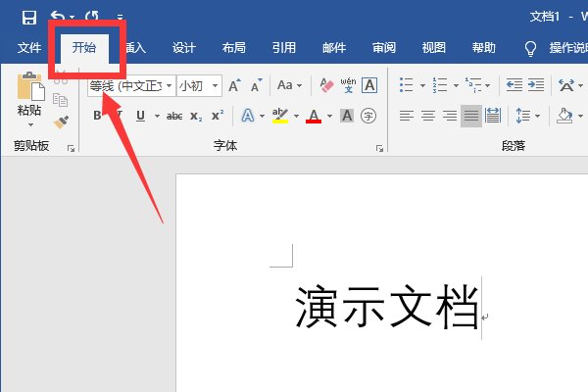Switch to the 审阅 tab
This screenshot has height=392, width=588.
pos(383,48)
